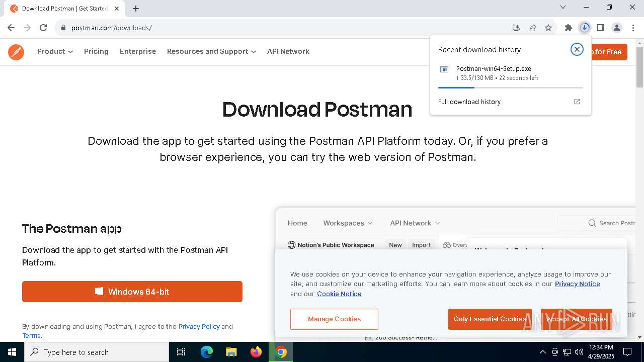
Task: Close the Download Postman tab
Action: pos(117,9)
